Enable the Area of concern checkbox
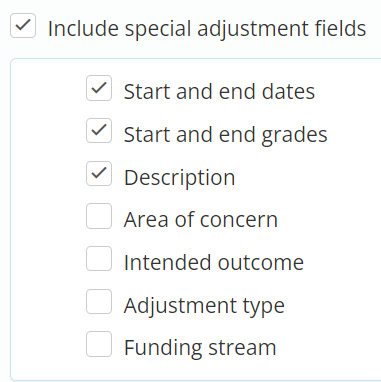Image resolution: width=381 pixels, height=382 pixels. [x=99, y=216]
